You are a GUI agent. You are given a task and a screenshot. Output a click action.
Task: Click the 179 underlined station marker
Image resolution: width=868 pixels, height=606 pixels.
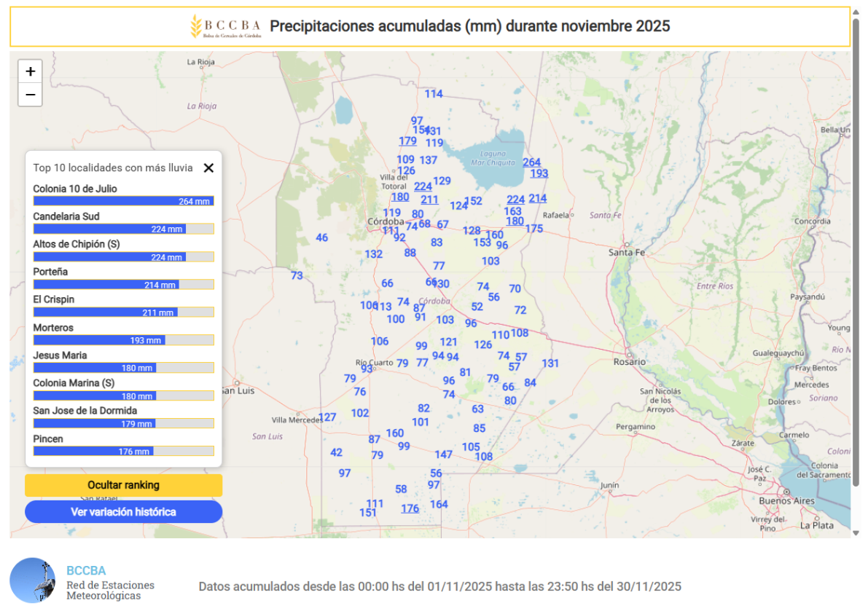(407, 141)
